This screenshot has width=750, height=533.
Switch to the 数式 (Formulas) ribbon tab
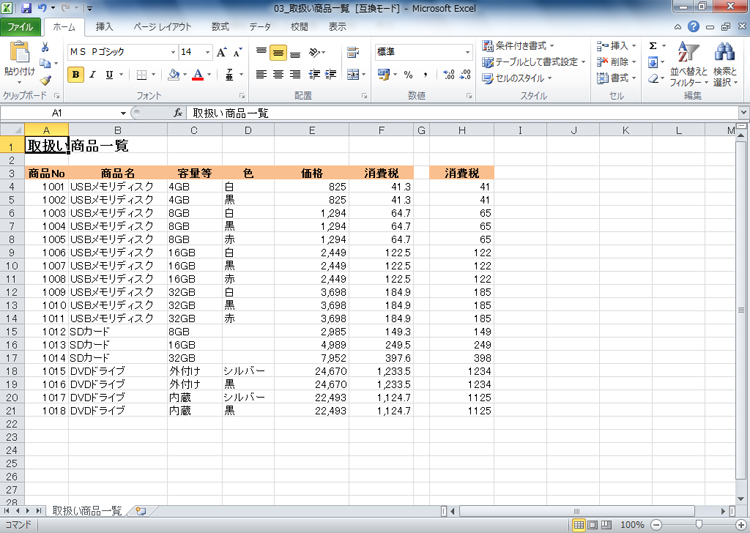coord(220,27)
